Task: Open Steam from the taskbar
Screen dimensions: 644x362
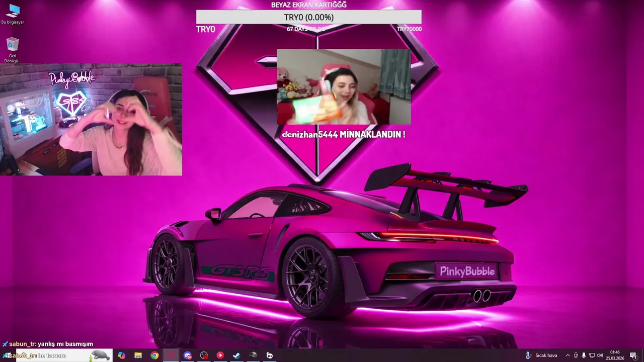Action: coord(236,355)
